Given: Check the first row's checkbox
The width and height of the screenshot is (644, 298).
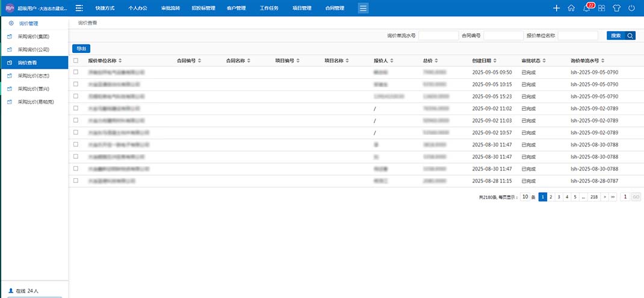Looking at the screenshot, I should point(75,72).
